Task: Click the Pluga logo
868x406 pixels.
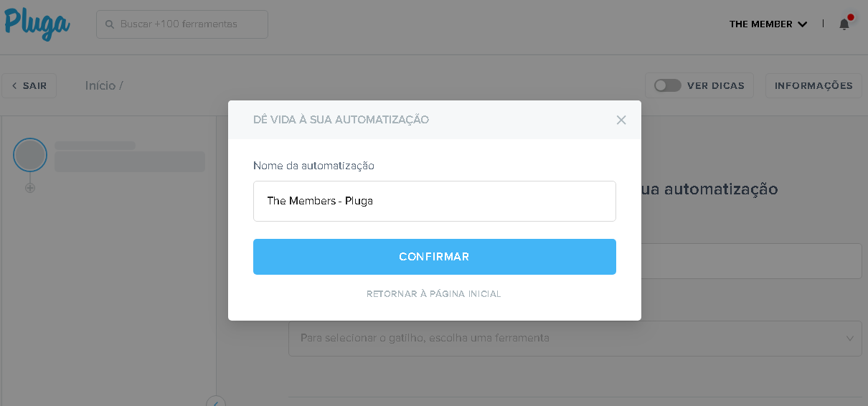Action: click(x=37, y=23)
